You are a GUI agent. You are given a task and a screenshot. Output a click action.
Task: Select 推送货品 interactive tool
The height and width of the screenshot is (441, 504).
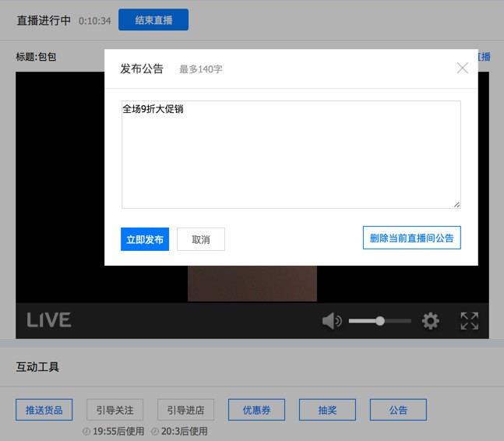[44, 410]
